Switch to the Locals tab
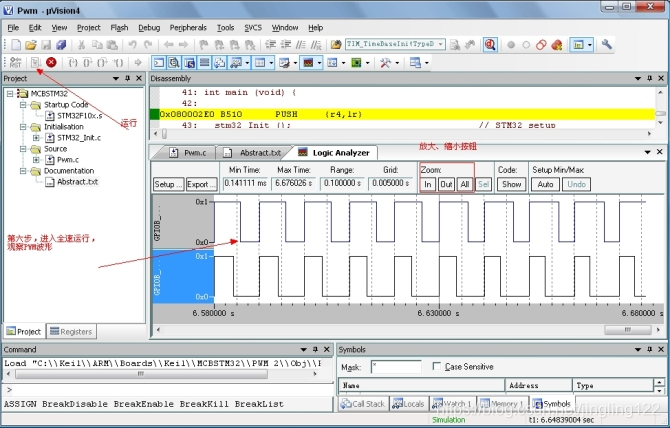The width and height of the screenshot is (670, 428). click(409, 404)
